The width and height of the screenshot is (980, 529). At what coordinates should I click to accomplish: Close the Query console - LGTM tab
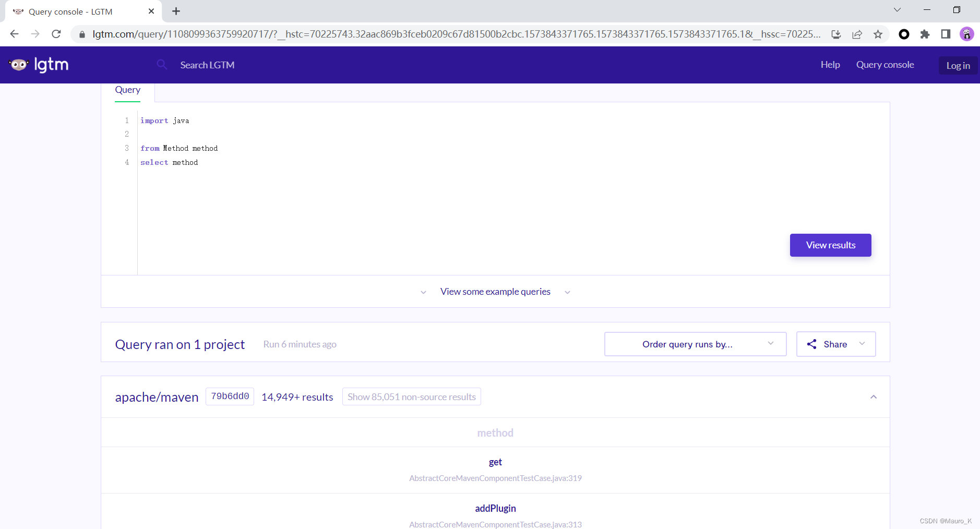point(151,11)
